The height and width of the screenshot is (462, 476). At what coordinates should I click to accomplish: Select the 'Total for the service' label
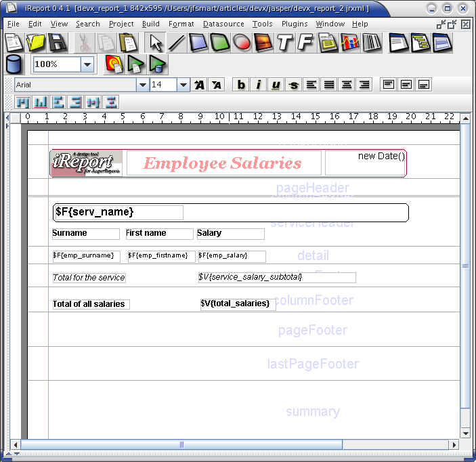coord(89,278)
